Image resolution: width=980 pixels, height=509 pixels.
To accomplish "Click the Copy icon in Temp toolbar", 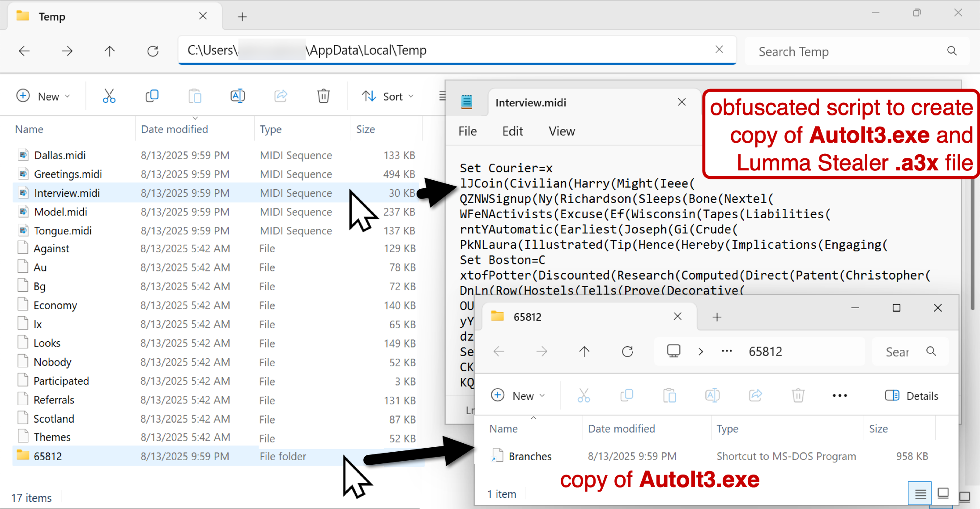I will pos(152,96).
